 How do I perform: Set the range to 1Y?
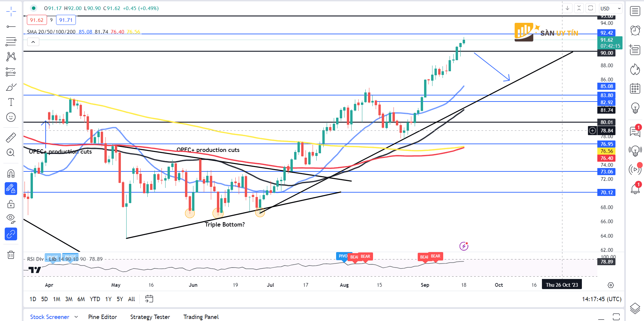[108, 299]
